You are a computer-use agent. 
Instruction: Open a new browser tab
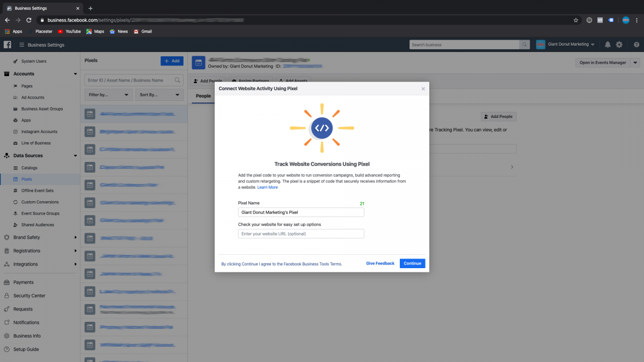(90, 8)
